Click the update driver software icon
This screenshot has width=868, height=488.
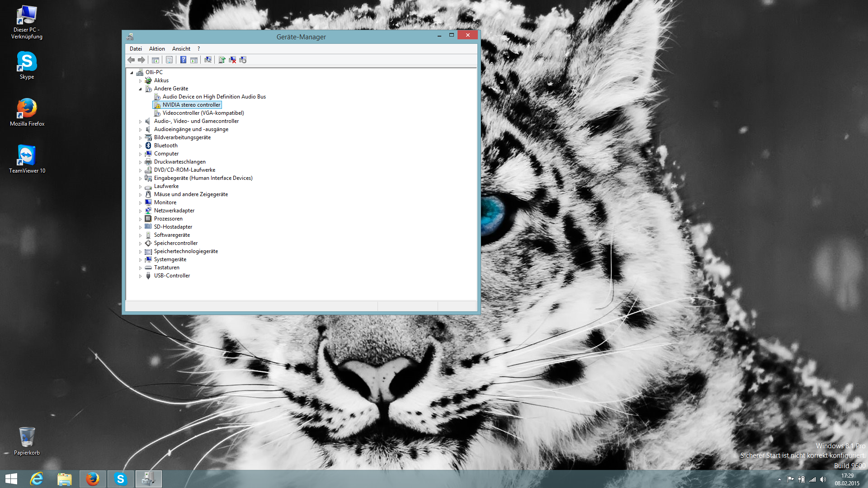point(222,60)
